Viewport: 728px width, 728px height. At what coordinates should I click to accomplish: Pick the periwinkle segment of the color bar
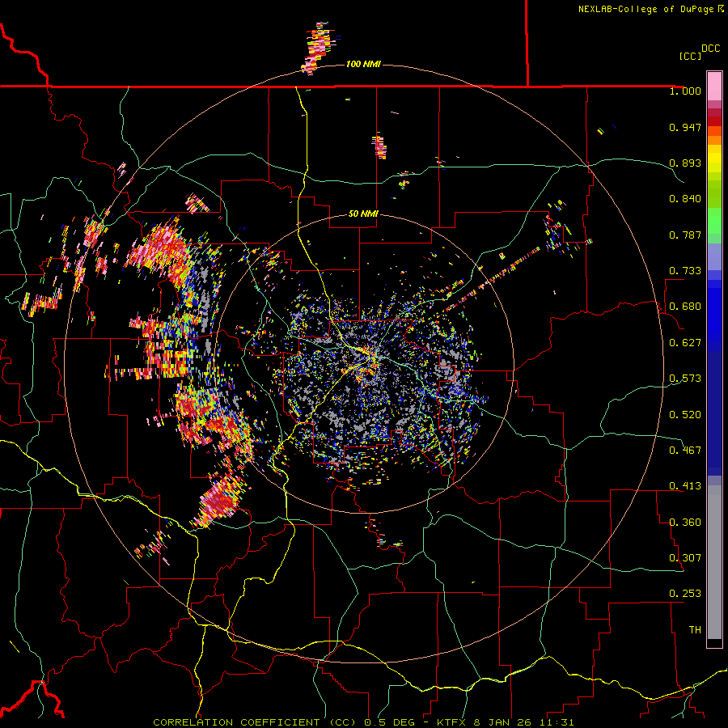tap(714, 256)
